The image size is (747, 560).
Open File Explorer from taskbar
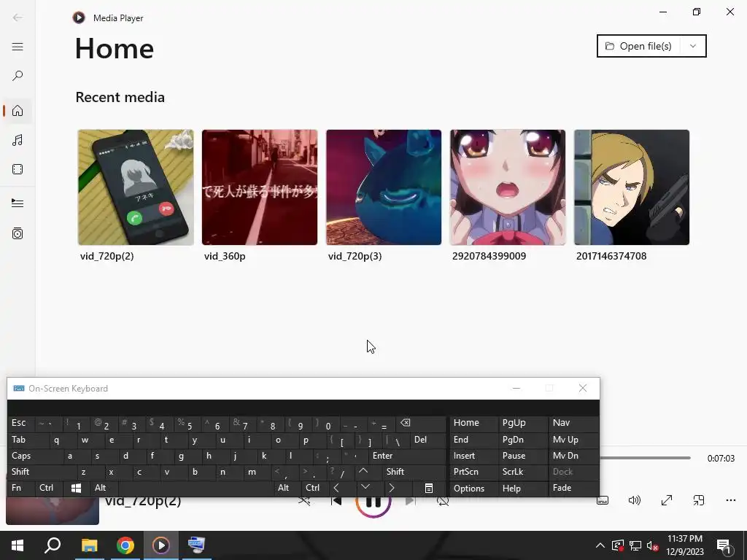coord(89,545)
